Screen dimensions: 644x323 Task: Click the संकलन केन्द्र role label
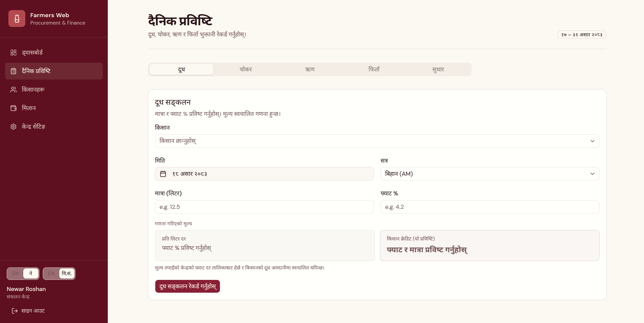point(18,297)
